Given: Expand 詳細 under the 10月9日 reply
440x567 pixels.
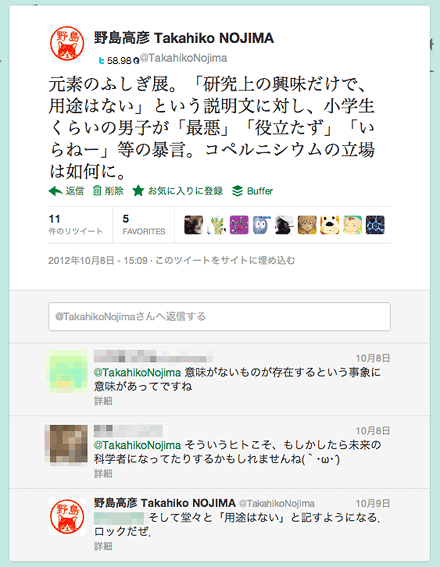Looking at the screenshot, I should coord(103,546).
